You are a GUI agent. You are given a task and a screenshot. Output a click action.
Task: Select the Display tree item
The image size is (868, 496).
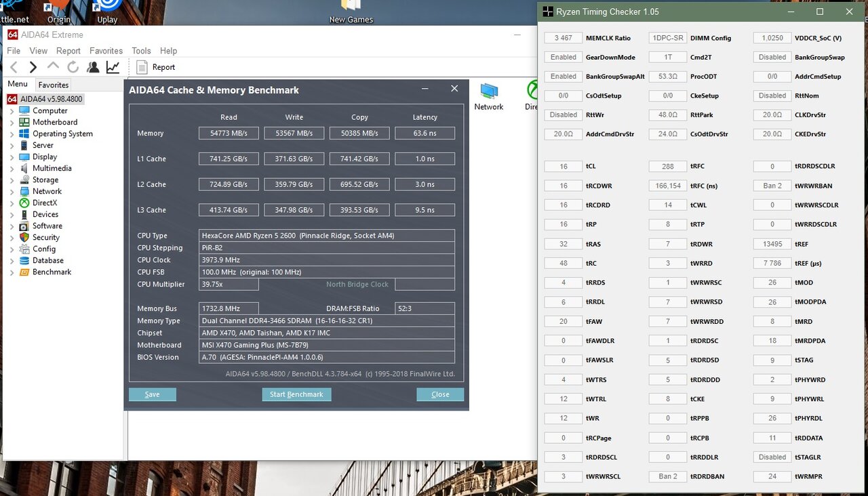45,157
